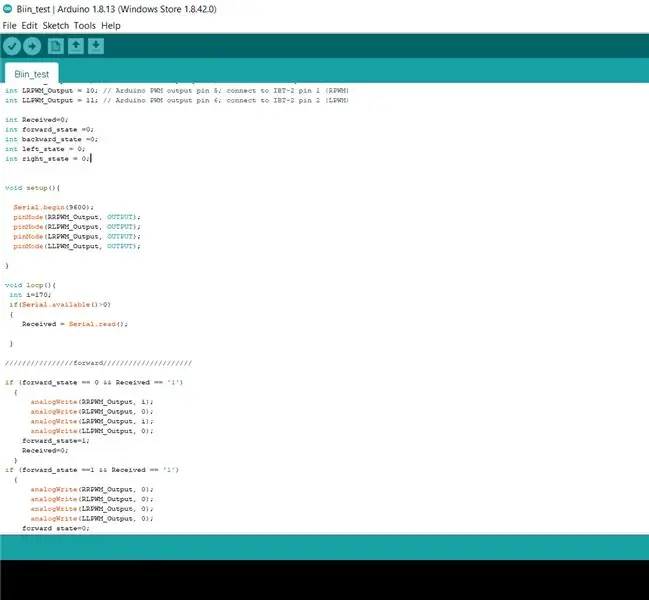Viewport: 649px width, 600px height.
Task: Click the 'forward_state=1;' line
Action: (56, 441)
